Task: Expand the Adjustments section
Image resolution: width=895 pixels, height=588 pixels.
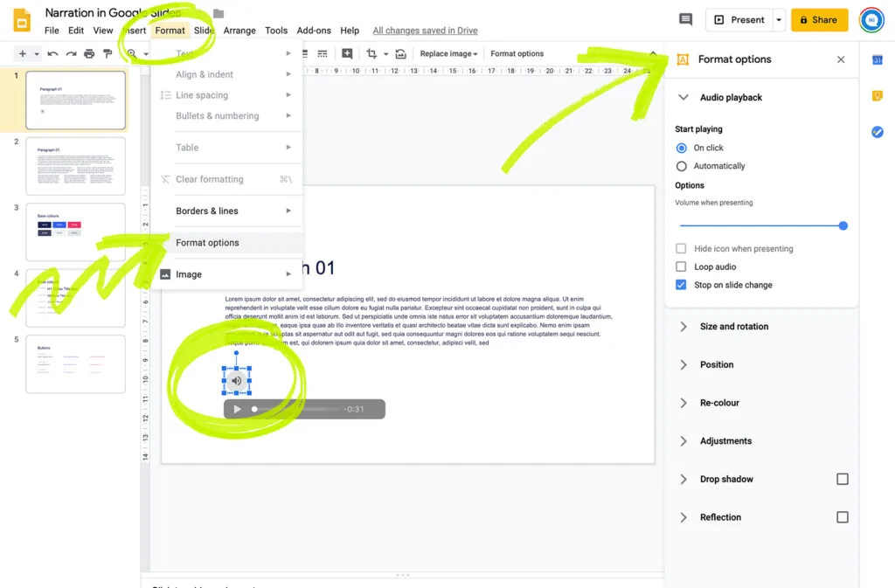Action: click(683, 441)
